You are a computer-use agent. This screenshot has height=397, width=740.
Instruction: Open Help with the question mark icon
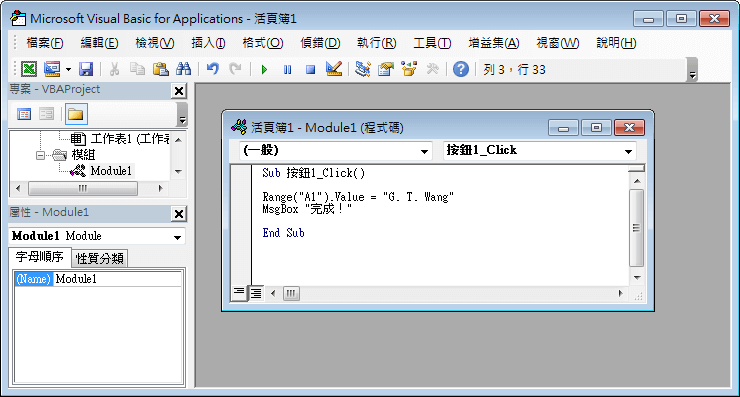[461, 69]
